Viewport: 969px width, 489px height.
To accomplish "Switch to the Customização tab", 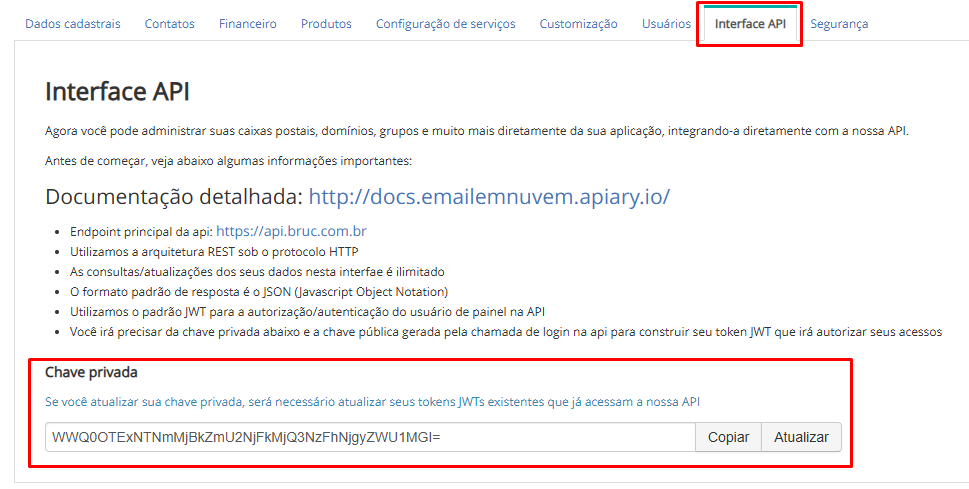I will coord(578,24).
